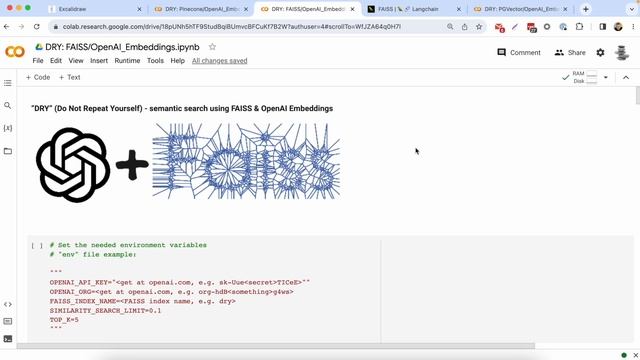Click the Comment button
Viewport: 640px width, 360px height.
pyautogui.click(x=519, y=53)
